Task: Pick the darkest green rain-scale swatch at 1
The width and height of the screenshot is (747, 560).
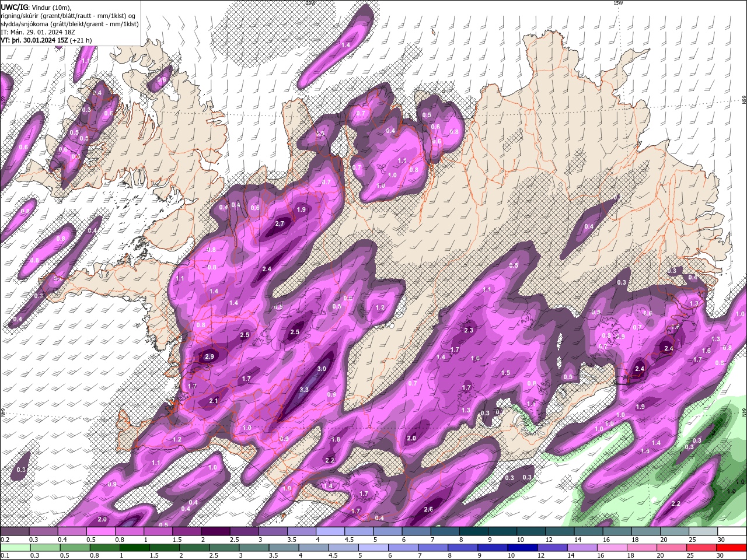Action: coord(134,548)
